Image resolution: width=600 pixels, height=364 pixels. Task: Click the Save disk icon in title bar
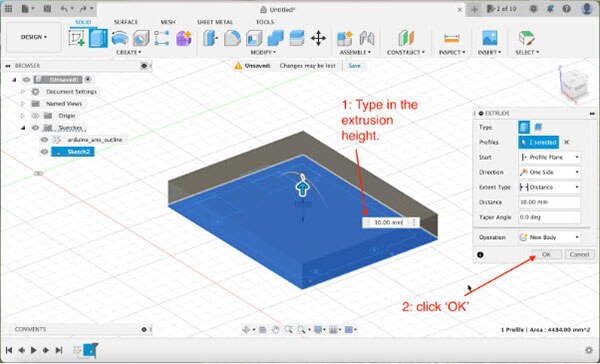tap(47, 9)
